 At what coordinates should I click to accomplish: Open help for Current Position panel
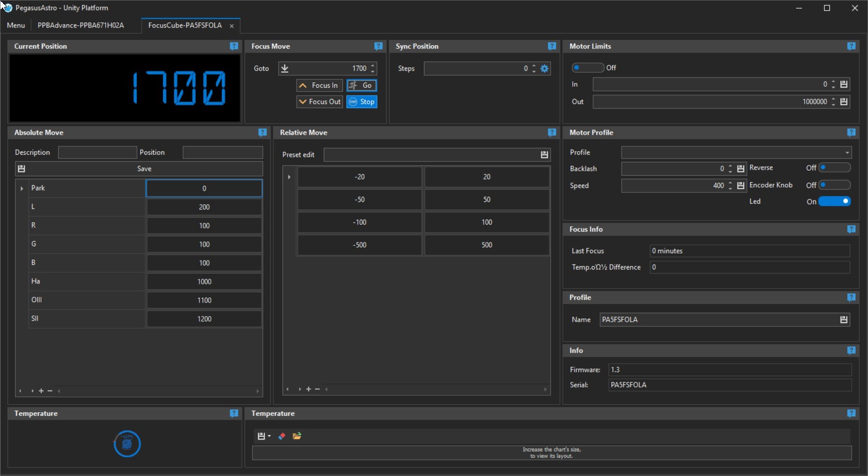[234, 46]
